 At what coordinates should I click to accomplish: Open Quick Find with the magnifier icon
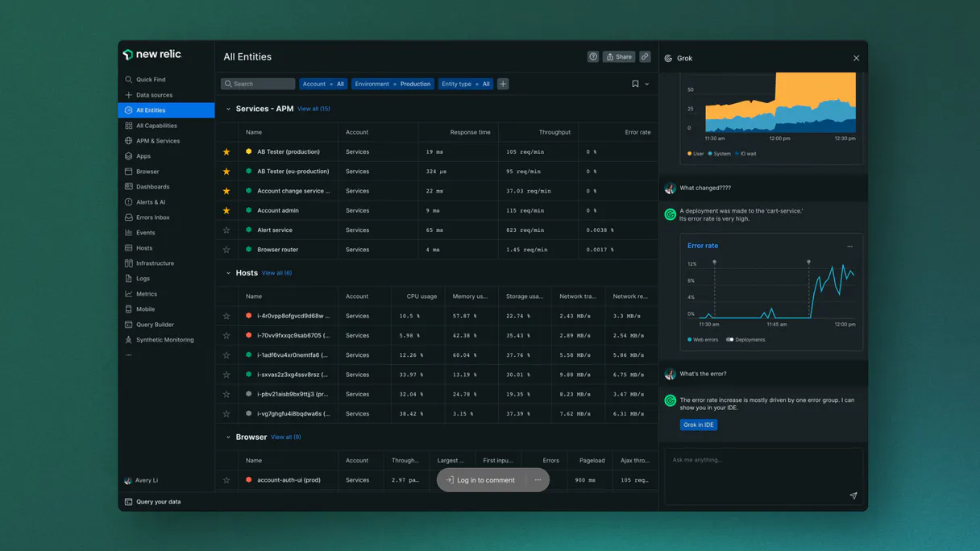tap(129, 80)
